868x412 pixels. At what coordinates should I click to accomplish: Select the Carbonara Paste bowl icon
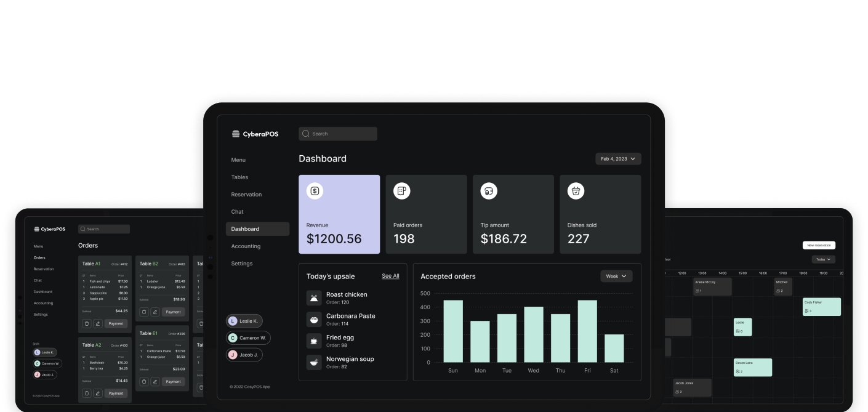pos(315,319)
